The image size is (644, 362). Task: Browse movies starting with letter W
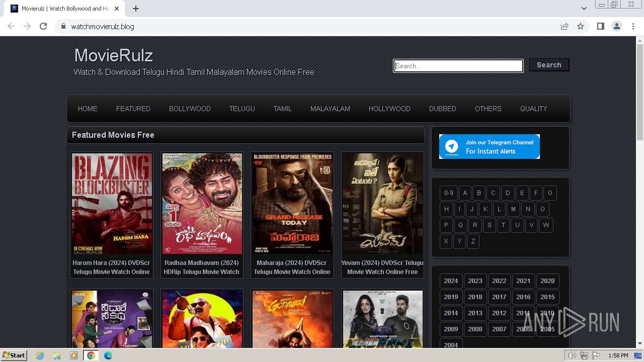click(x=546, y=225)
